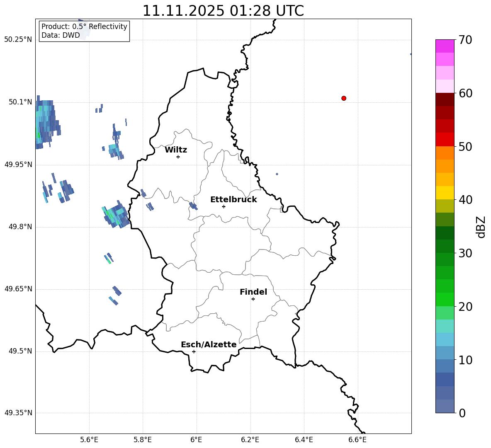This screenshot has width=491, height=448.
Task: Click the Findel cross marker
Action: 253,299
